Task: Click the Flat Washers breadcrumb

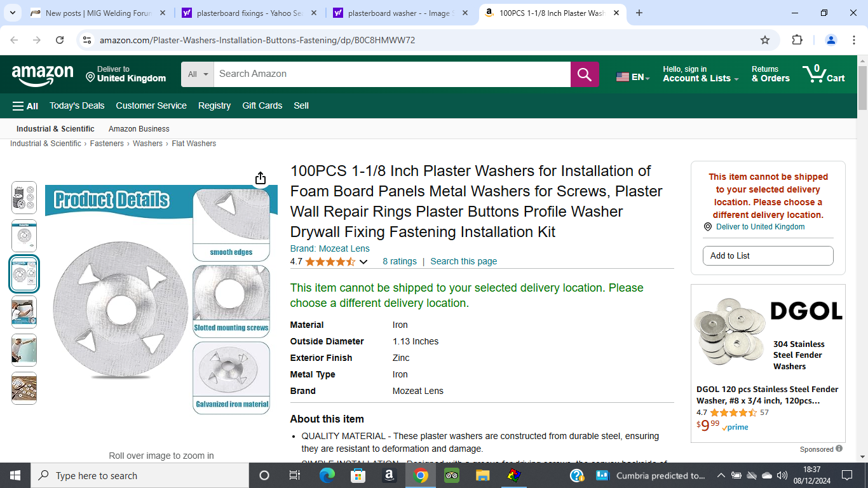Action: click(194, 144)
